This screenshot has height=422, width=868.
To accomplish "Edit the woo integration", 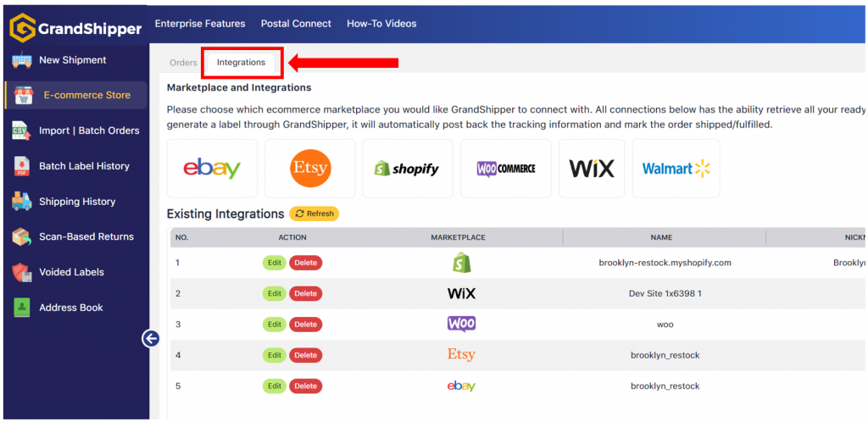I will pyautogui.click(x=275, y=325).
